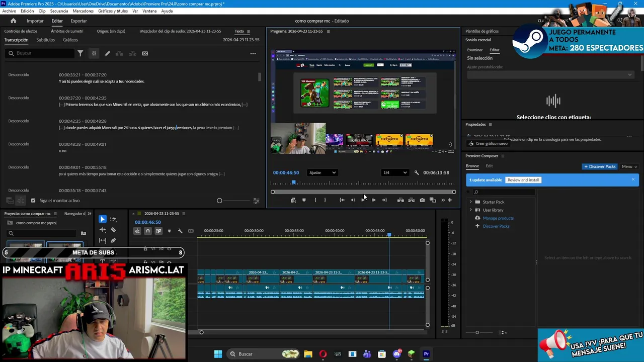Toggle Linked Selection in timeline
Screen dimensions: 644x362
click(158, 231)
